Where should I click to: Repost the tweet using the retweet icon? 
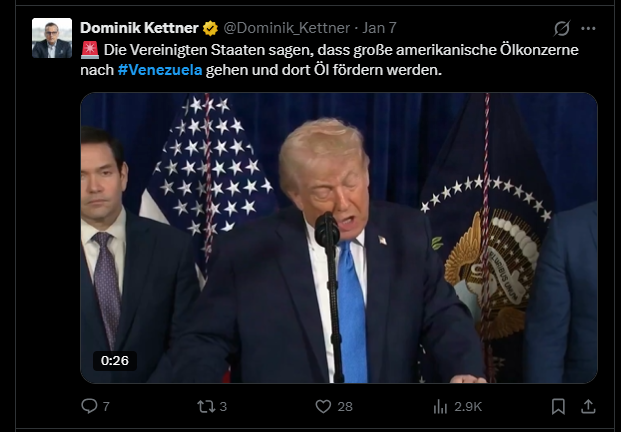(x=204, y=407)
